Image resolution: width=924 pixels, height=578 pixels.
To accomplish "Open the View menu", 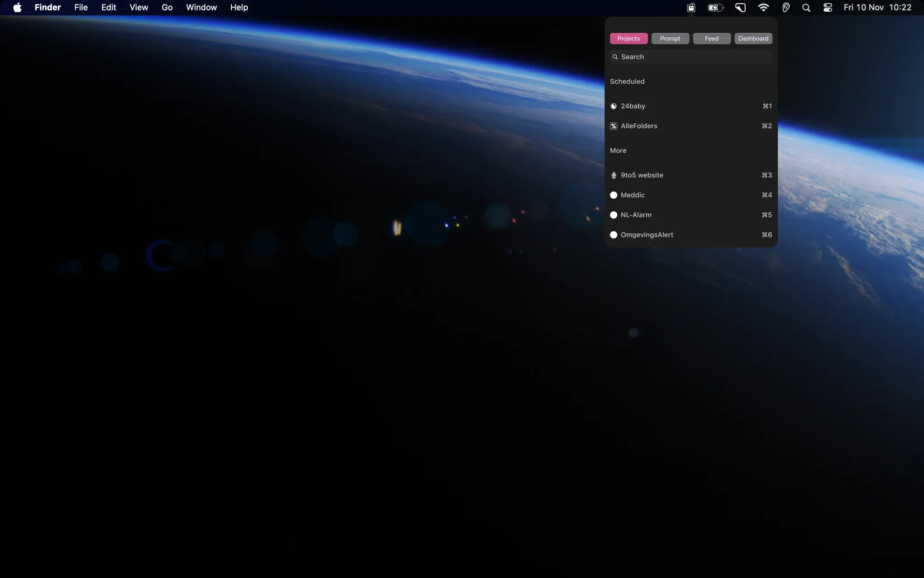I will 139,7.
